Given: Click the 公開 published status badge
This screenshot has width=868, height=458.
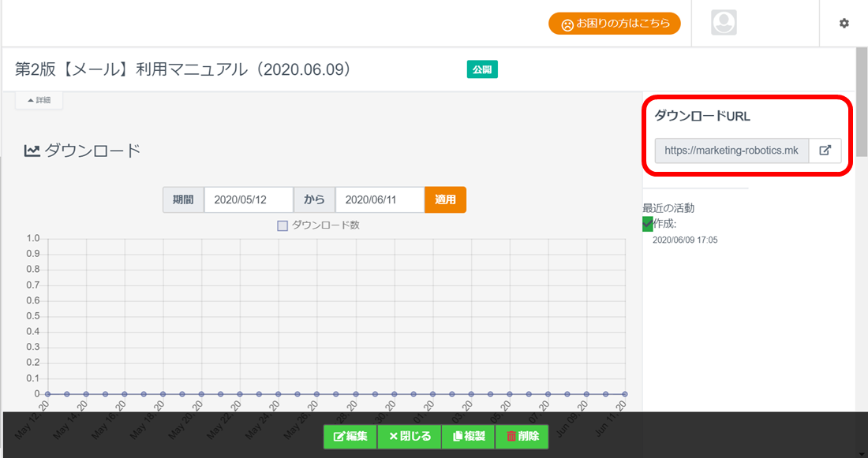Looking at the screenshot, I should pos(482,70).
